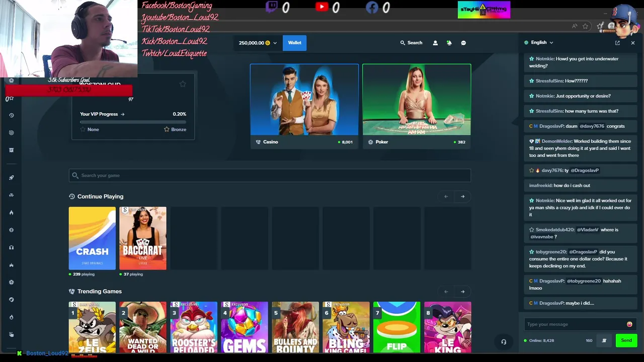
Task: Open Bling King Camel game
Action: pyautogui.click(x=346, y=327)
